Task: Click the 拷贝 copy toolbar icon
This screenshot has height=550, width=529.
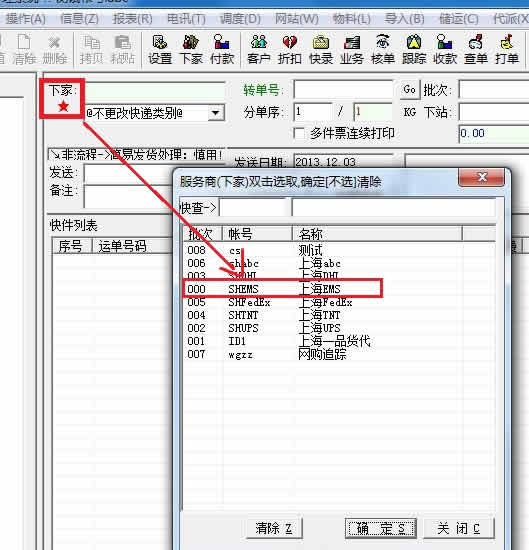Action: coord(92,50)
